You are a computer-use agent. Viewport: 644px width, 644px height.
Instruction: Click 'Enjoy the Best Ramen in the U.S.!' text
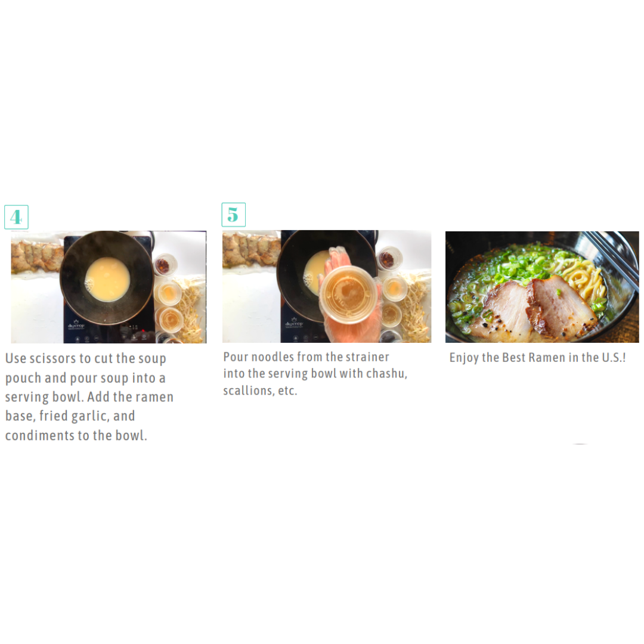coord(537,357)
